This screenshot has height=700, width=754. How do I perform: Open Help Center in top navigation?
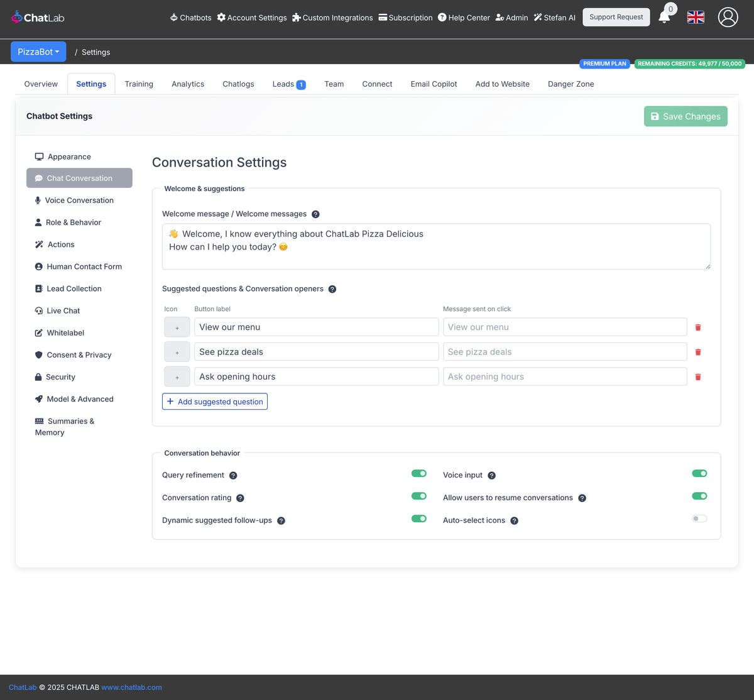tap(464, 18)
